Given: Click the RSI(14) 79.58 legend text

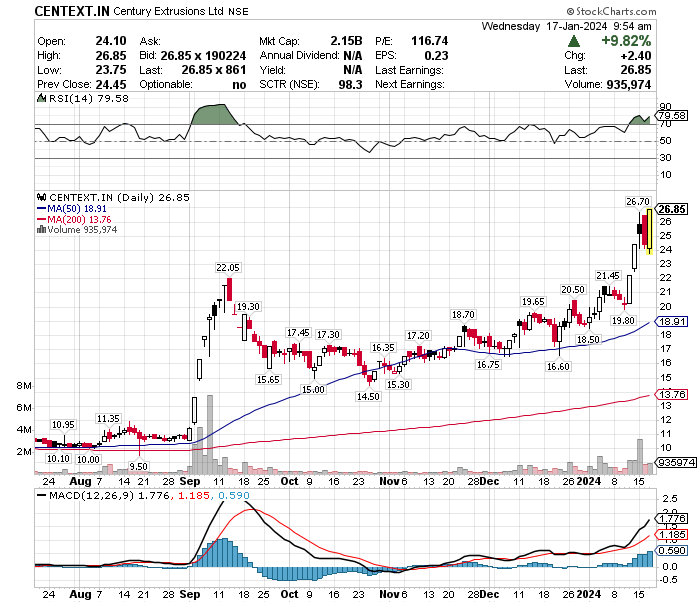Looking at the screenshot, I should click(x=88, y=98).
